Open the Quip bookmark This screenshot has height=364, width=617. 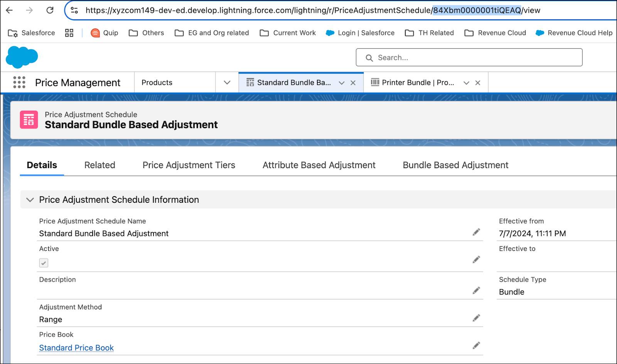pyautogui.click(x=104, y=33)
